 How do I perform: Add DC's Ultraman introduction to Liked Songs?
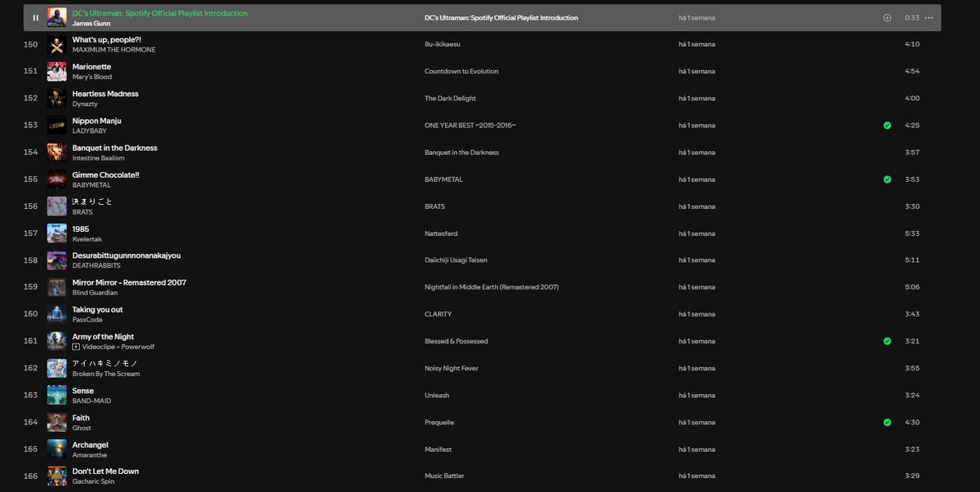(x=887, y=17)
